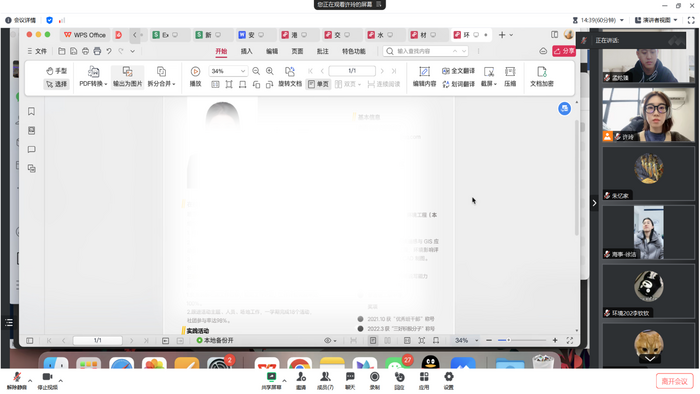Toggle camera with 停止视频
Image resolution: width=700 pixels, height=394 pixels.
click(47, 381)
